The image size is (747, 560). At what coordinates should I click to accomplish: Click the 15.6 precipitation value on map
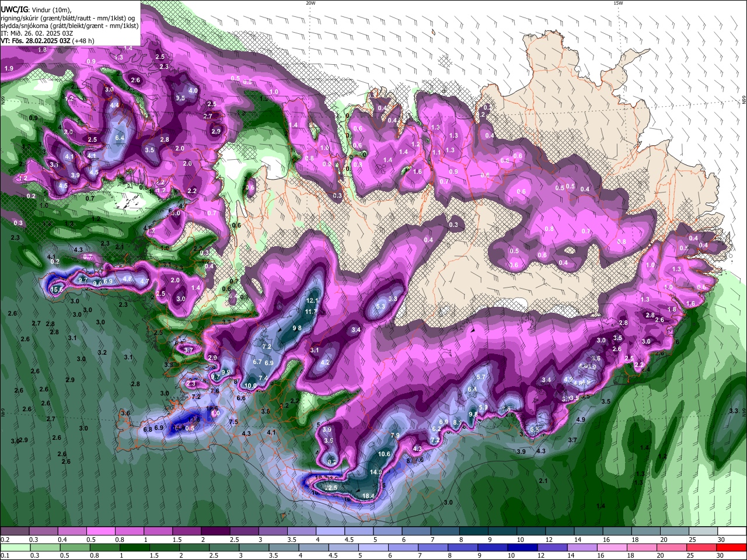57,289
